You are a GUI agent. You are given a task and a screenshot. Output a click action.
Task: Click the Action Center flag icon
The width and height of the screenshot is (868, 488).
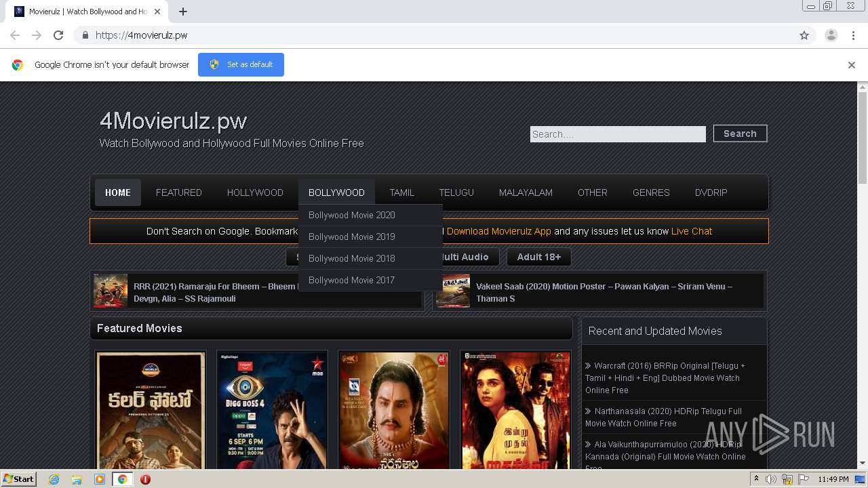[x=803, y=479]
